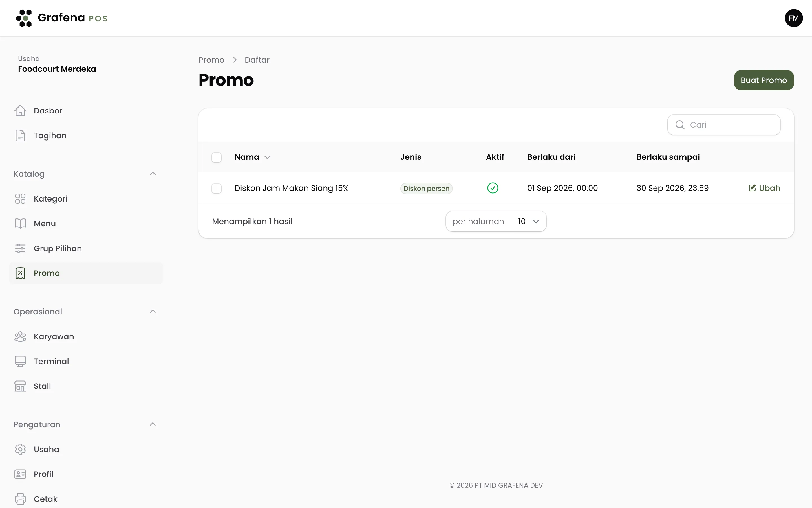This screenshot has width=812, height=508.
Task: Click the magnifier icon in Cari field
Action: click(x=680, y=125)
